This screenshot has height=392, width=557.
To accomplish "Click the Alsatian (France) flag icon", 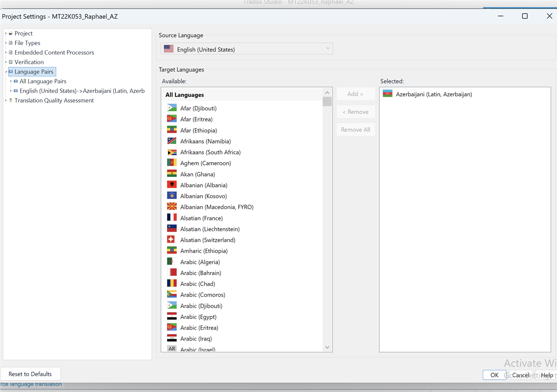I will click(x=172, y=218).
